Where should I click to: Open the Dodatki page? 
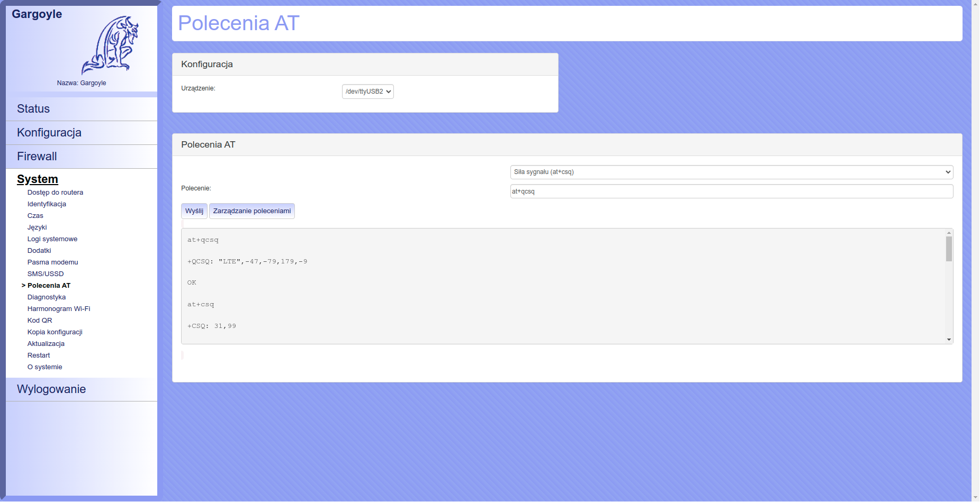(39, 251)
